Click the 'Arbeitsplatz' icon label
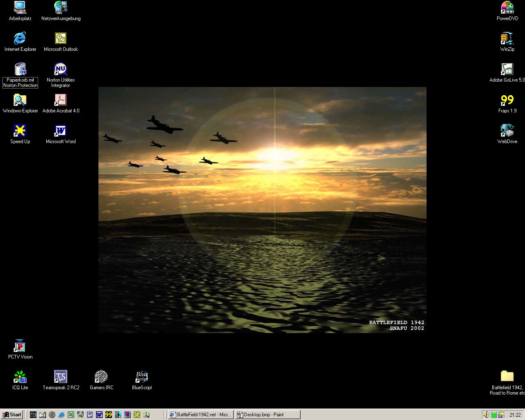 tap(20, 18)
